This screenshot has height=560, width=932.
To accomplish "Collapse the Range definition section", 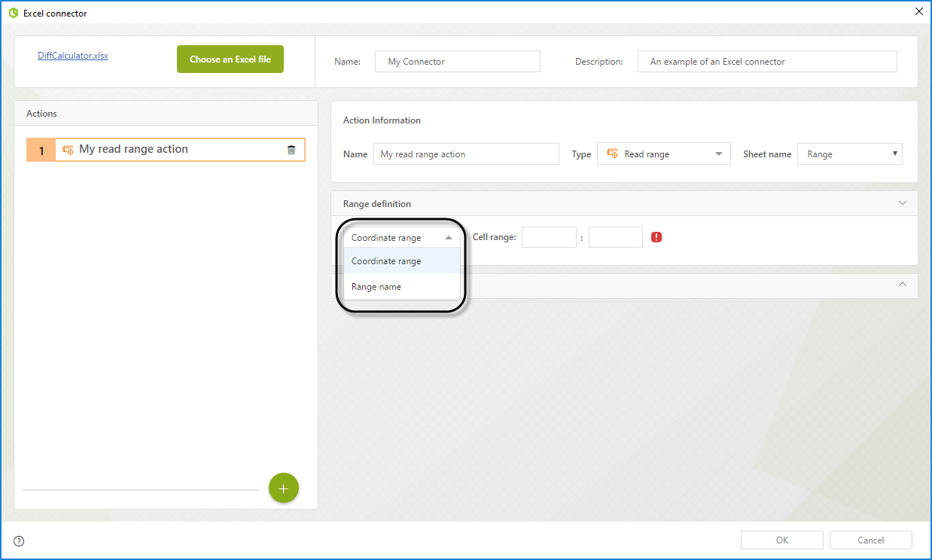I will [x=903, y=203].
